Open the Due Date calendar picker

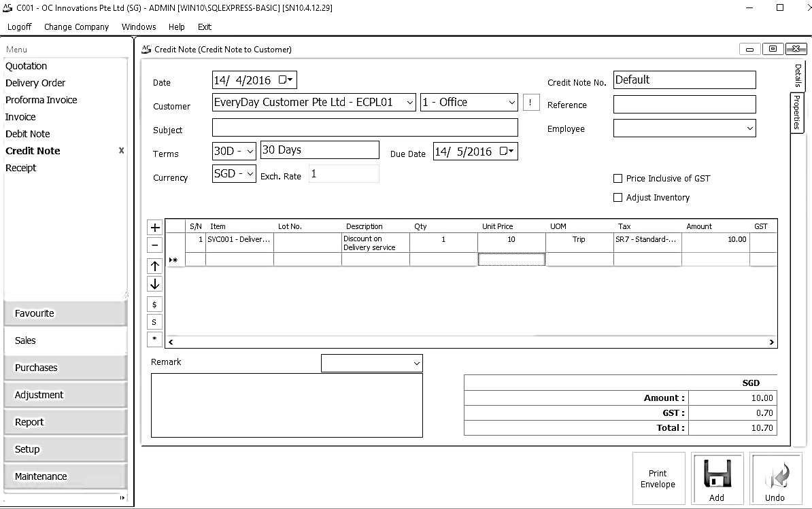[x=507, y=151]
